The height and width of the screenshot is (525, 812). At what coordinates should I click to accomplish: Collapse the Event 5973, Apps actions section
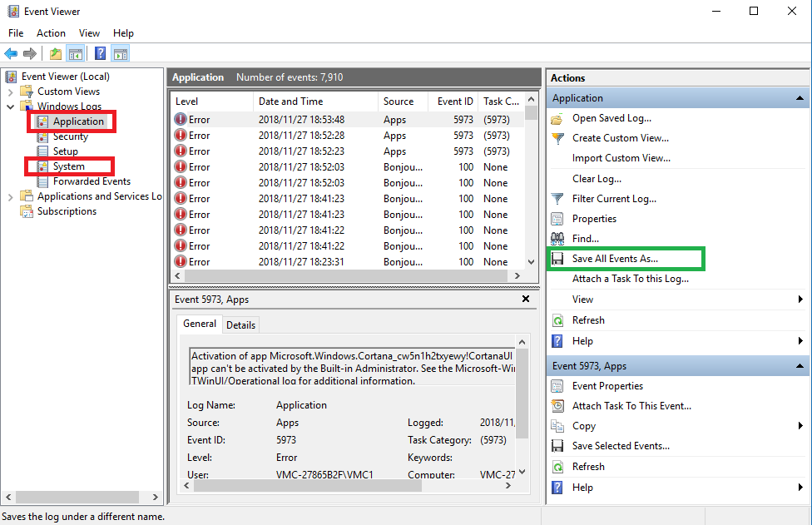800,366
